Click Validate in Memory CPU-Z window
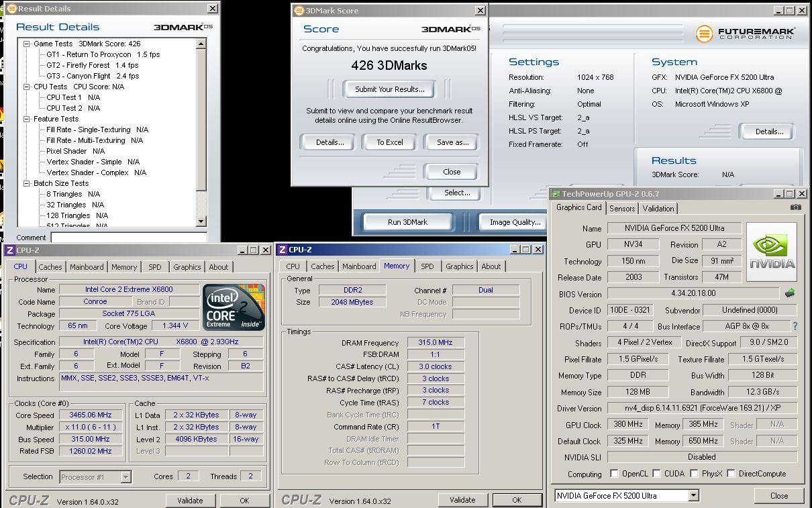812x508 pixels. pyautogui.click(x=462, y=500)
